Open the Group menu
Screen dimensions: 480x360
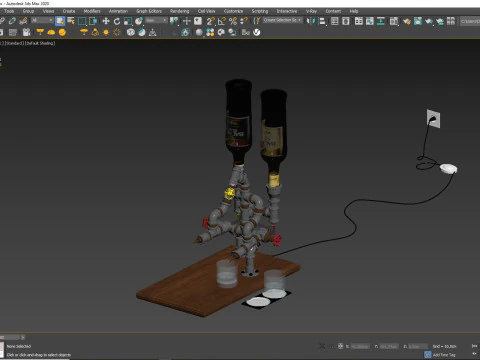[x=28, y=11]
